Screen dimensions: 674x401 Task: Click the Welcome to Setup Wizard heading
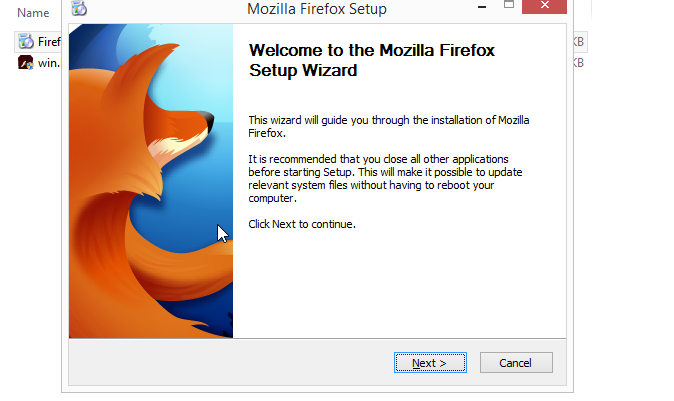pos(372,60)
